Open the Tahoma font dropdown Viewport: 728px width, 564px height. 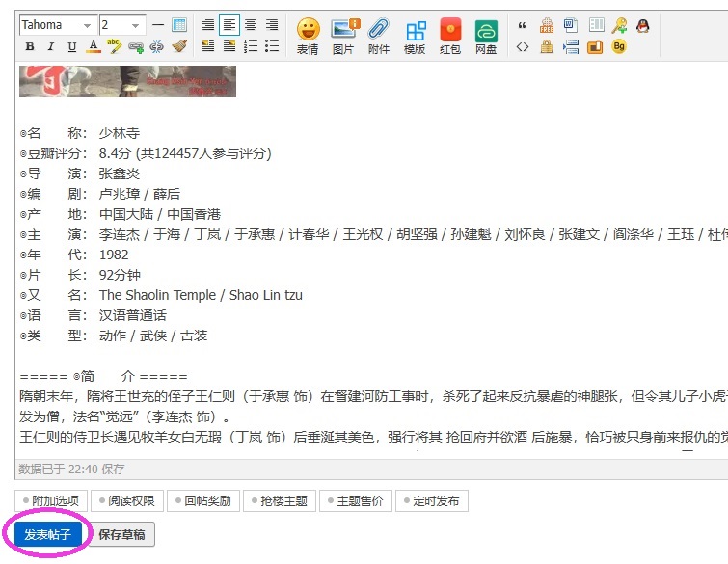pyautogui.click(x=58, y=25)
